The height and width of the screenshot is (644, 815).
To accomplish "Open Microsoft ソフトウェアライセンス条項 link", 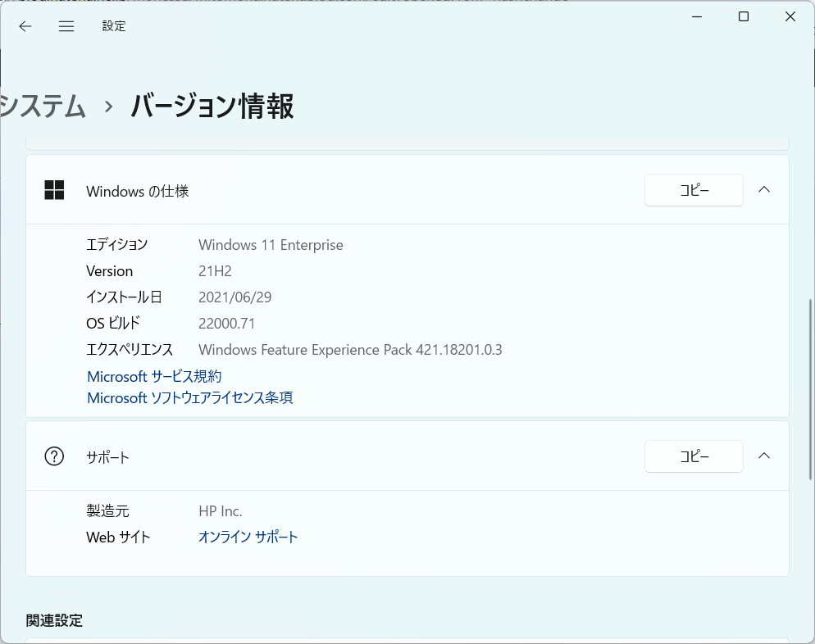I will 189,398.
